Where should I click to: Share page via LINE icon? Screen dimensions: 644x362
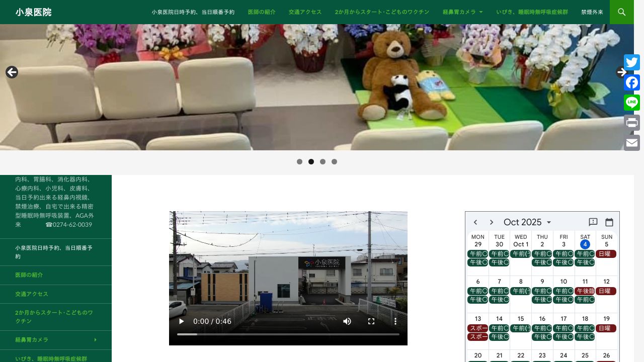tap(632, 103)
